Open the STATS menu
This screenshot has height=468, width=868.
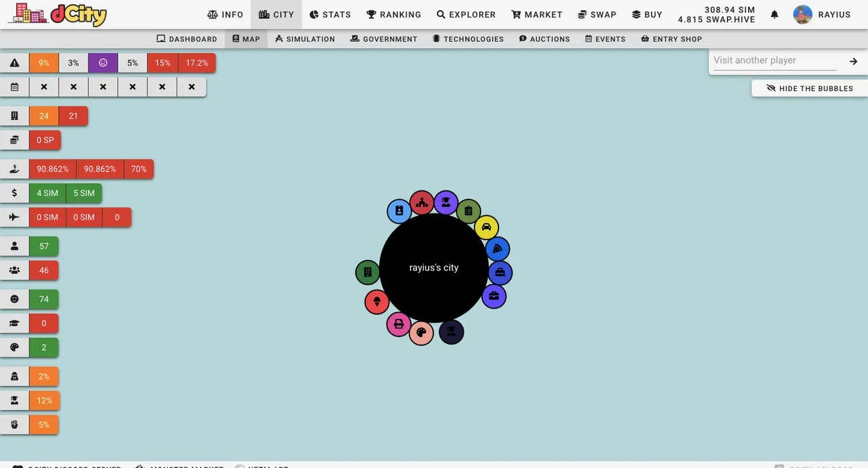point(330,14)
